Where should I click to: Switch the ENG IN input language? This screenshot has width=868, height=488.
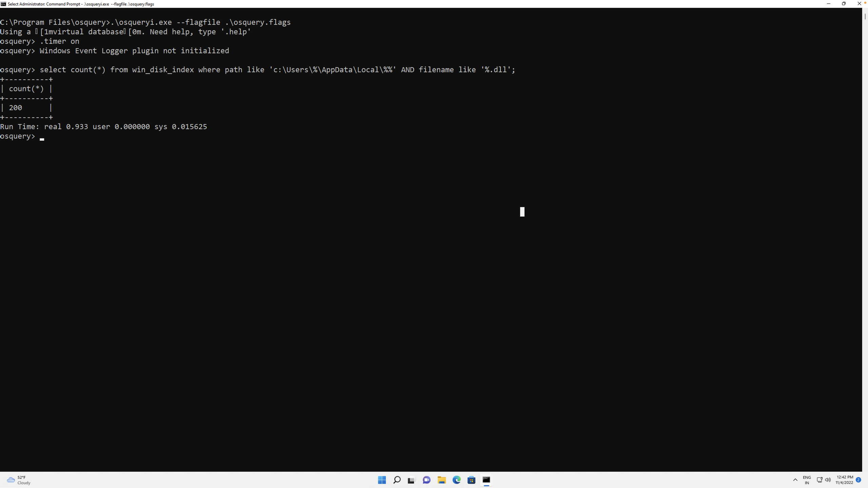(807, 480)
